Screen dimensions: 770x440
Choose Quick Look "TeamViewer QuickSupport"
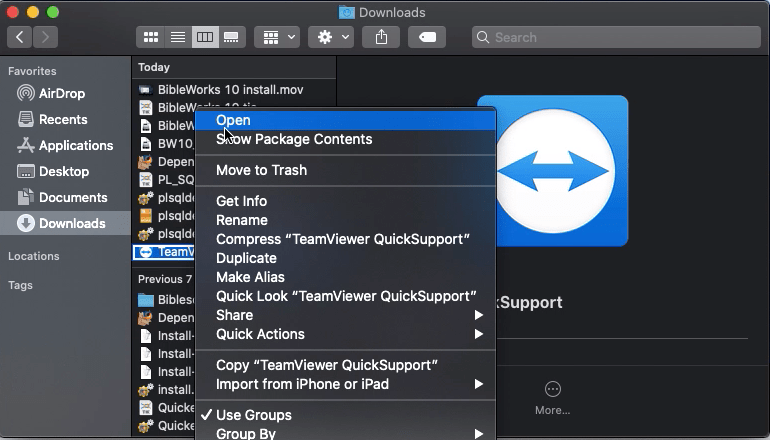[x=346, y=297]
